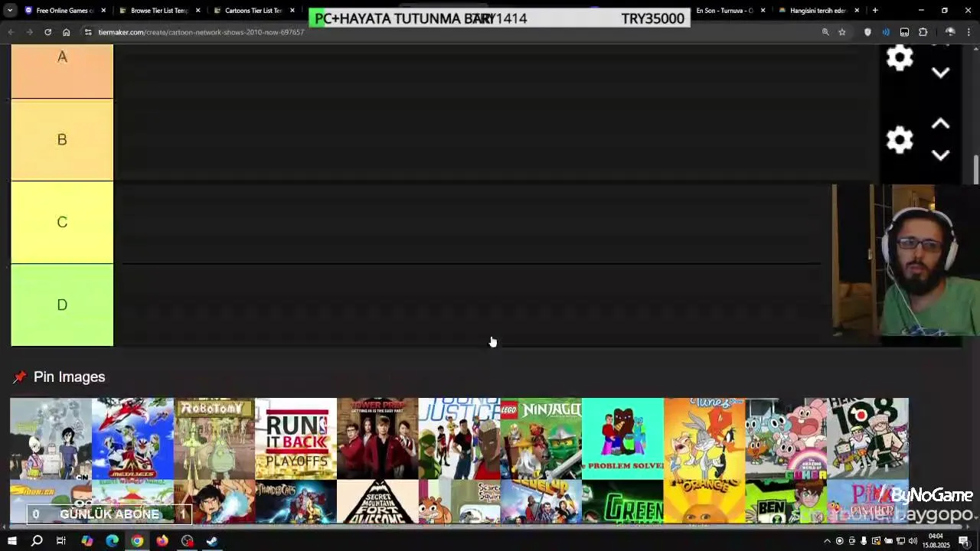The width and height of the screenshot is (980, 551).
Task: Open Task View on taskbar
Action: [x=61, y=541]
